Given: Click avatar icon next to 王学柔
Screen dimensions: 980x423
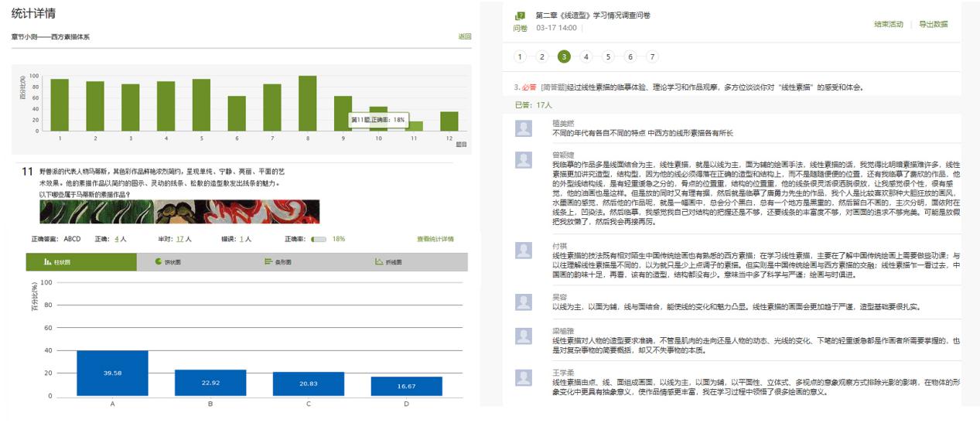Looking at the screenshot, I should click(524, 377).
